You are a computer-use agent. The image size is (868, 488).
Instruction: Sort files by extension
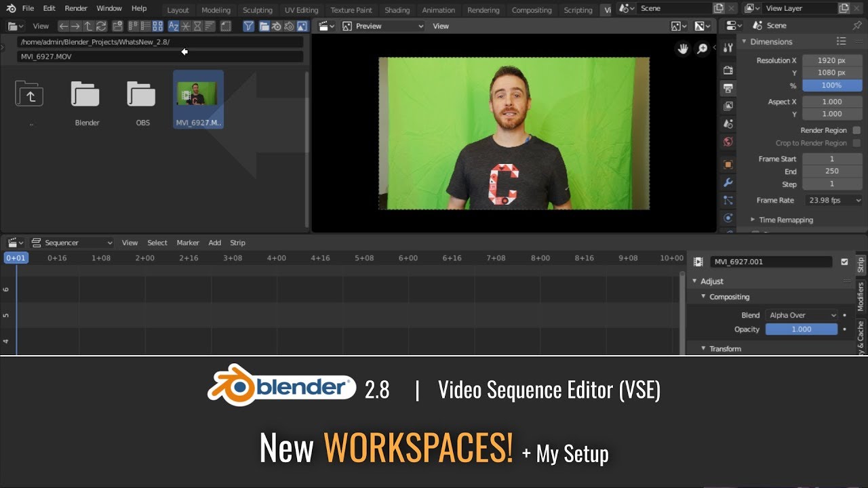click(186, 26)
